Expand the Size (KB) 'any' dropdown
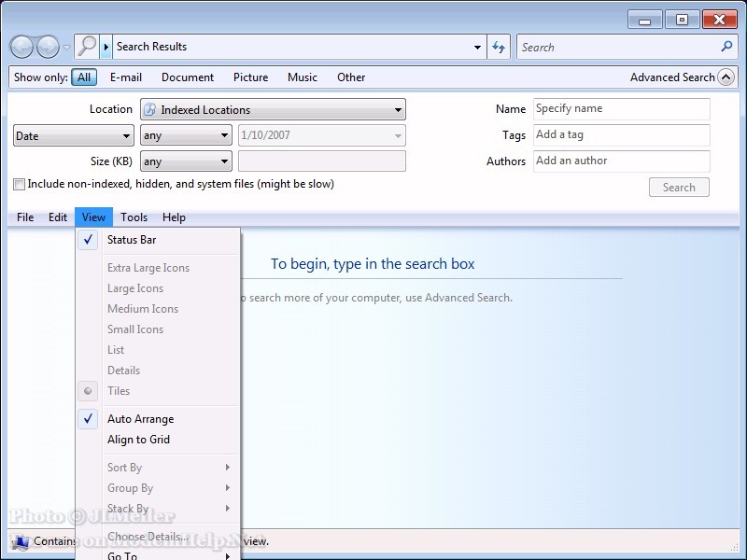Viewport: 747px width, 560px height. (x=186, y=162)
